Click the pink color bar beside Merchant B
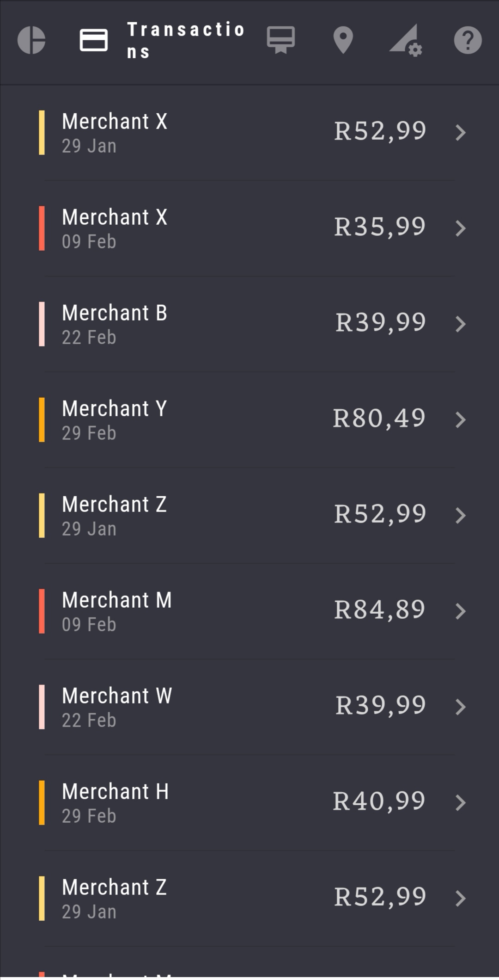This screenshot has height=980, width=499. 42,324
